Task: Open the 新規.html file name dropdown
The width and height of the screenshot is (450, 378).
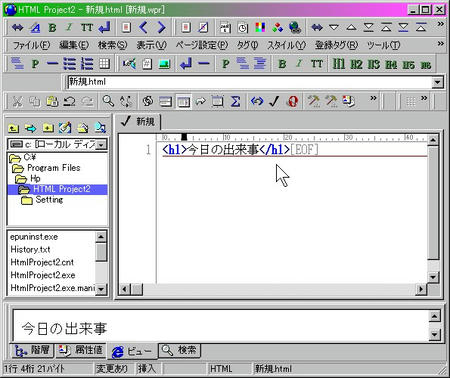Action: (x=437, y=82)
